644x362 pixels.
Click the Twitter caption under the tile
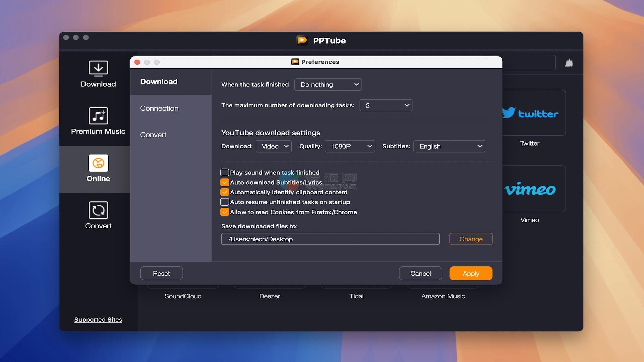click(x=530, y=143)
